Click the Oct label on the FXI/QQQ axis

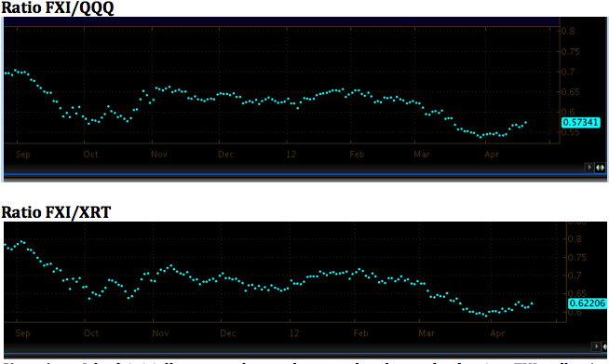(90, 155)
